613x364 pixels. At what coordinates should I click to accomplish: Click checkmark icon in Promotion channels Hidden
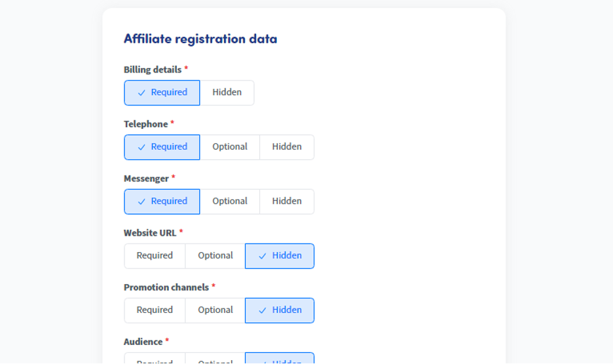tap(263, 310)
